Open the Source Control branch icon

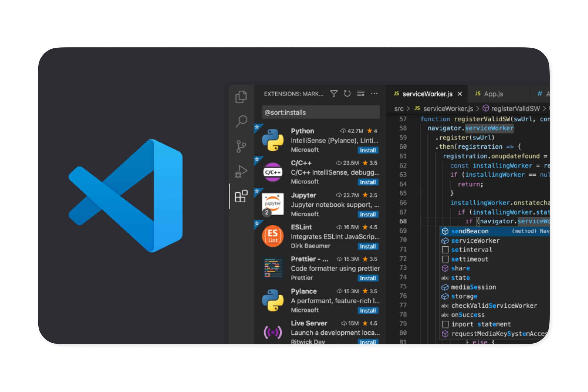pos(241,146)
